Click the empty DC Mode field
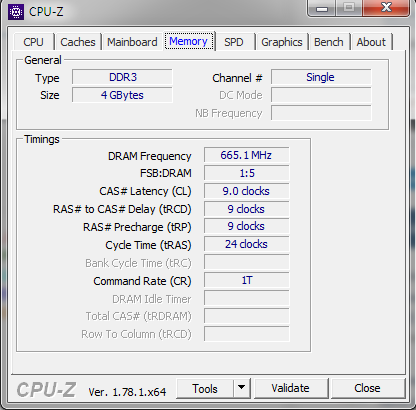This screenshot has width=416, height=410. 321,95
